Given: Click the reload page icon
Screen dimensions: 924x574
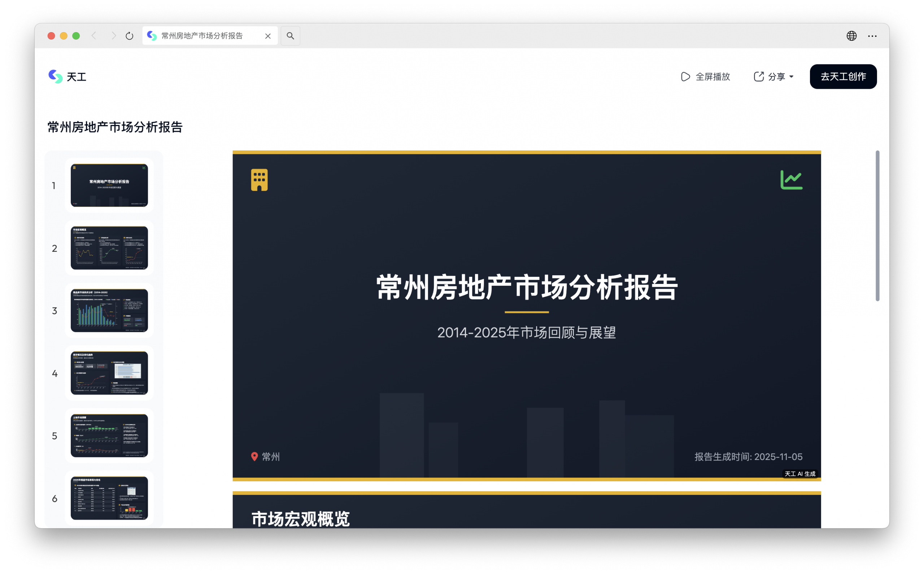Looking at the screenshot, I should [x=130, y=35].
